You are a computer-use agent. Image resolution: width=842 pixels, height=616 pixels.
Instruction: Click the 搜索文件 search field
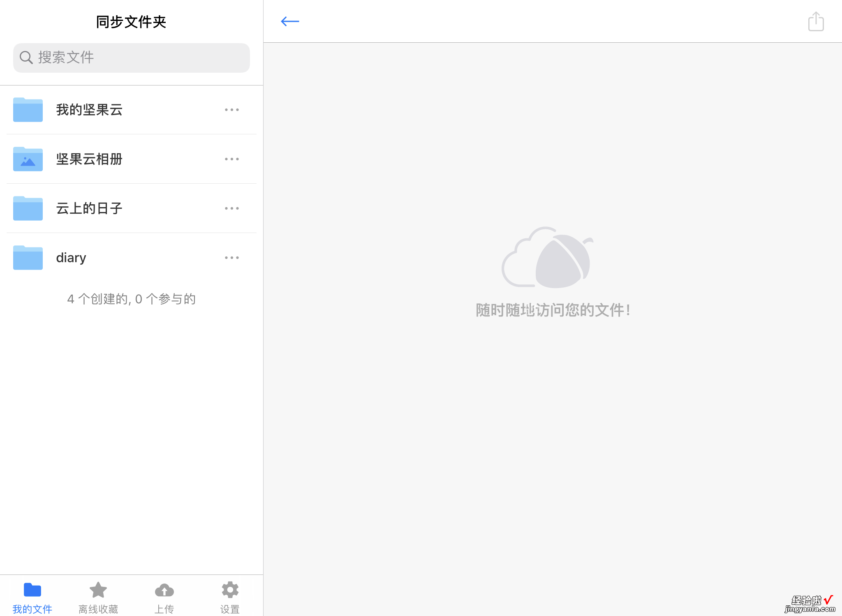click(132, 58)
